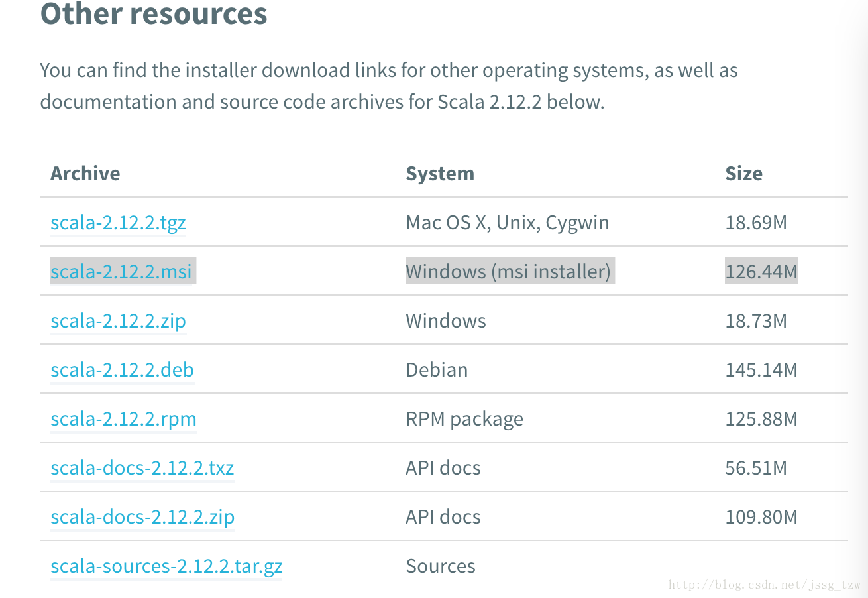Select the scala-2.12.2.rpm download link
Screen dimensions: 868x598
pyautogui.click(x=124, y=419)
